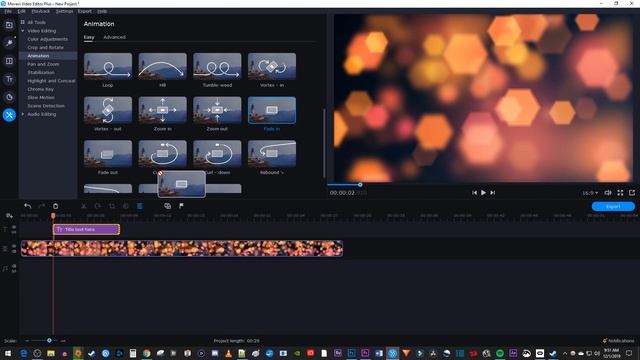
Task: Open the Filters magic wand panel
Action: click(x=9, y=43)
